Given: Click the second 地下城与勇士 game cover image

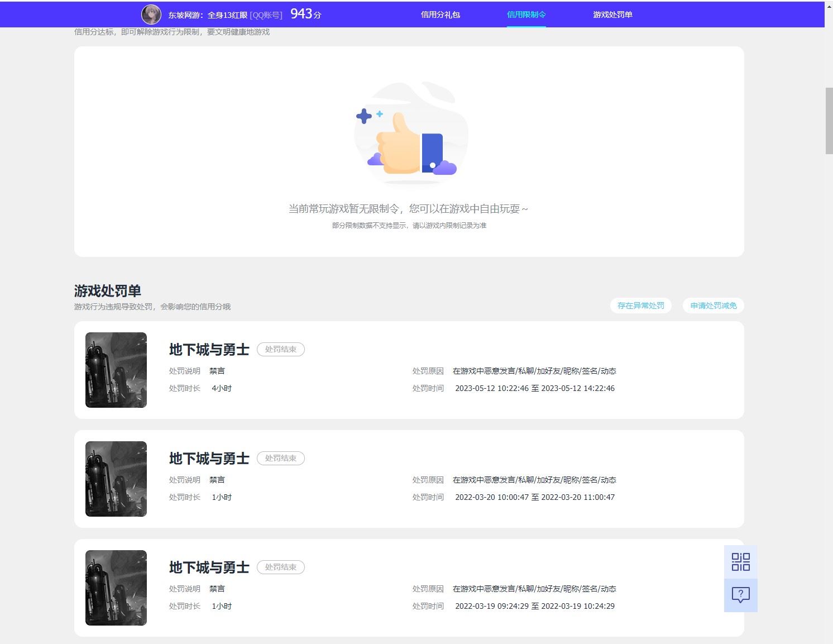Looking at the screenshot, I should pyautogui.click(x=116, y=479).
